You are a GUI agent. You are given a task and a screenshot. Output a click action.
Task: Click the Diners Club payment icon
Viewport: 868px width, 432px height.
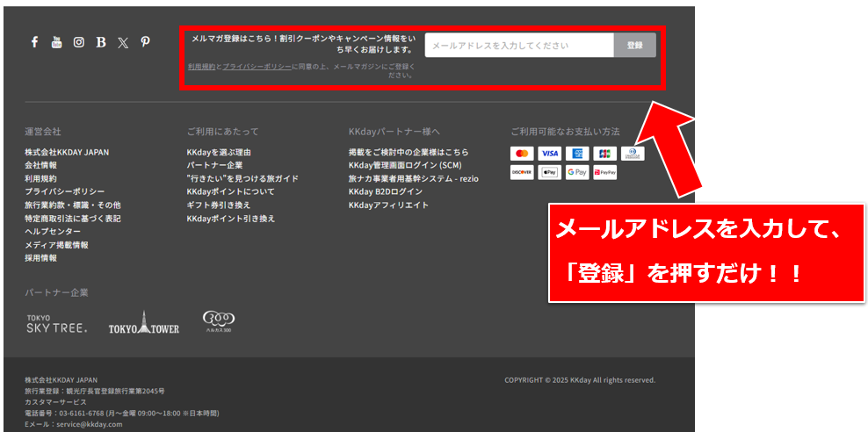633,153
